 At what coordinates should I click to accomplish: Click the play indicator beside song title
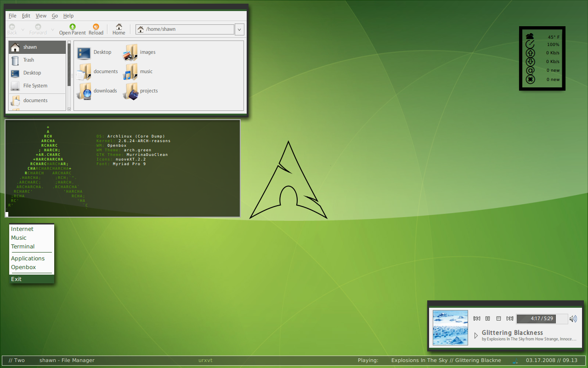476,335
